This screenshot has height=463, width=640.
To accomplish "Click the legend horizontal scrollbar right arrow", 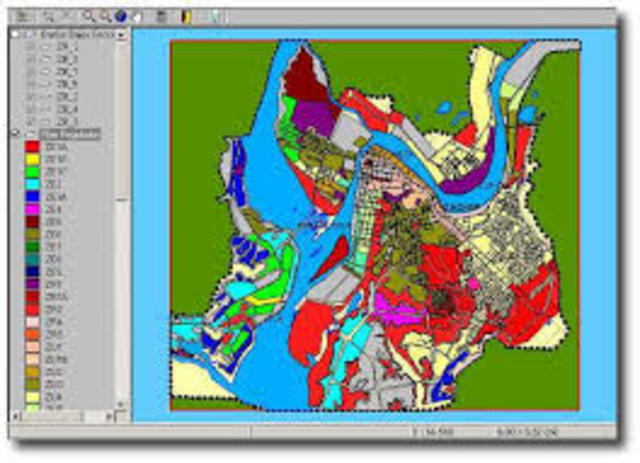I will tap(109, 416).
